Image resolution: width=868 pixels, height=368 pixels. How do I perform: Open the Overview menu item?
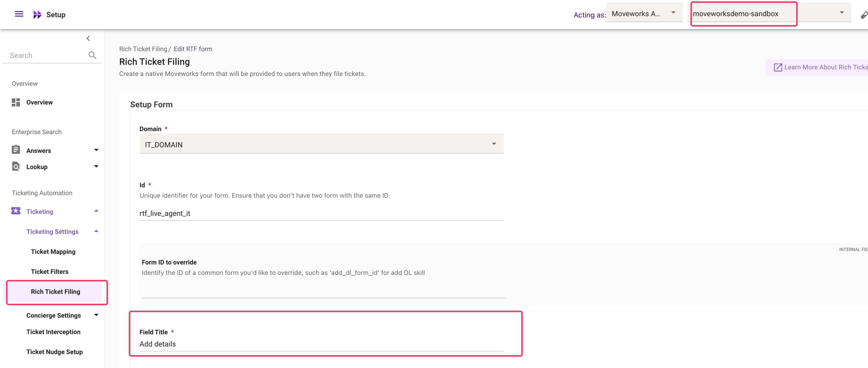click(x=39, y=103)
